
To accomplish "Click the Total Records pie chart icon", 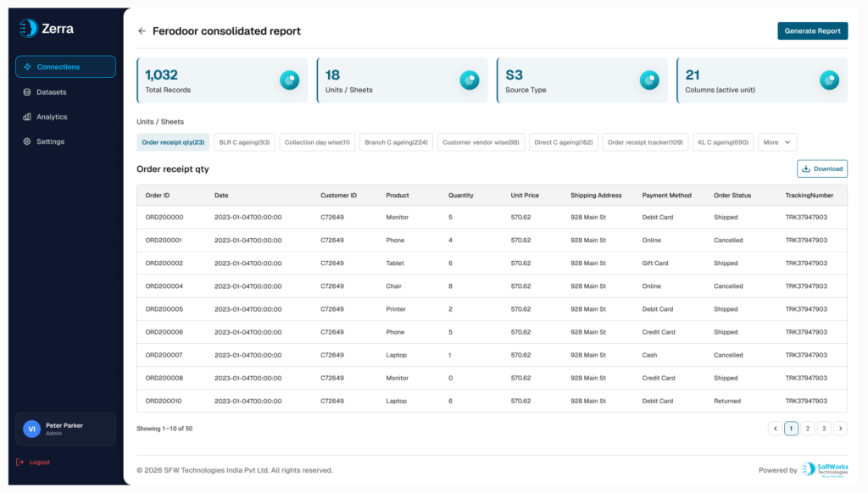I will pyautogui.click(x=290, y=80).
